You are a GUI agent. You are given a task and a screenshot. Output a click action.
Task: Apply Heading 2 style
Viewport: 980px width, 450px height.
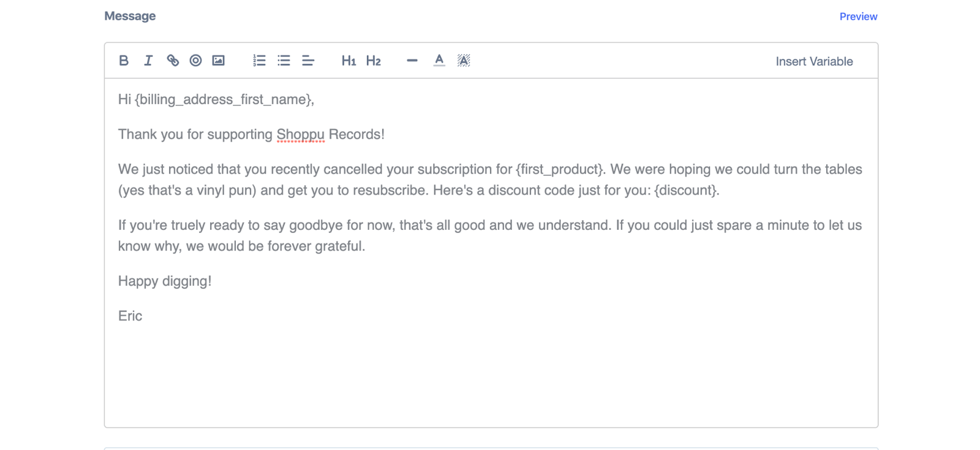[x=374, y=61]
